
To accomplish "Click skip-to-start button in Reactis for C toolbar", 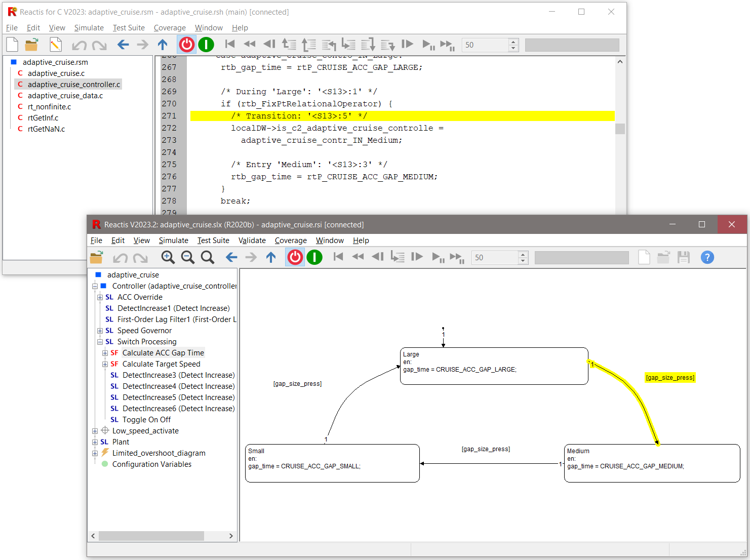I will pos(230,44).
